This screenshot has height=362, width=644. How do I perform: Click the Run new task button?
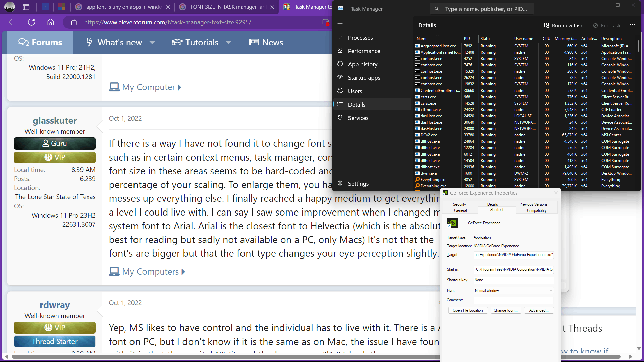pyautogui.click(x=563, y=25)
